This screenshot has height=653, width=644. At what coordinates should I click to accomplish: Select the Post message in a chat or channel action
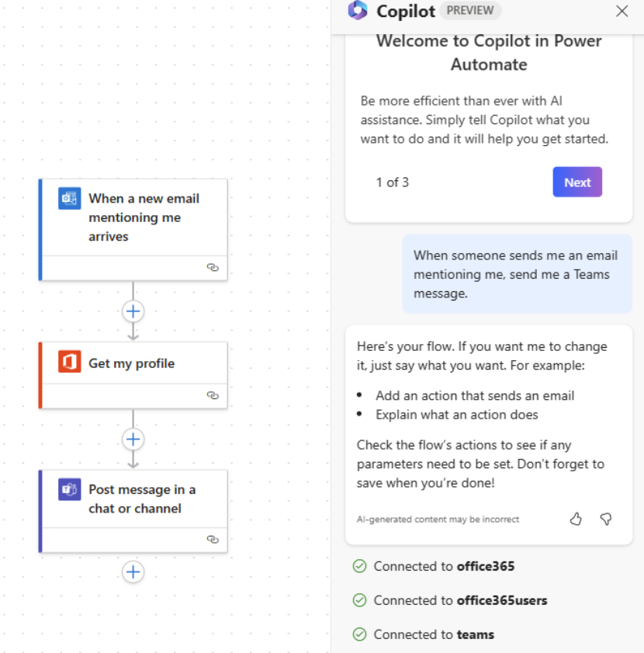(x=142, y=498)
